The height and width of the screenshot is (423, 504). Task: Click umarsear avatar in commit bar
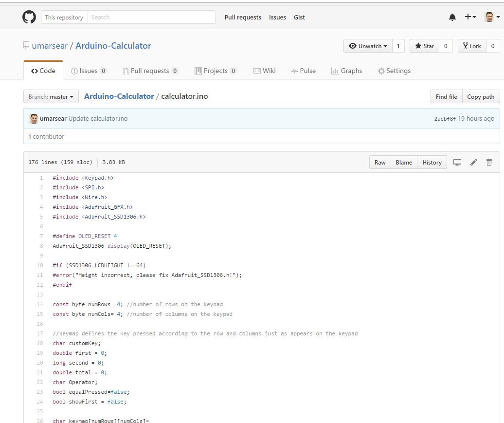point(34,118)
